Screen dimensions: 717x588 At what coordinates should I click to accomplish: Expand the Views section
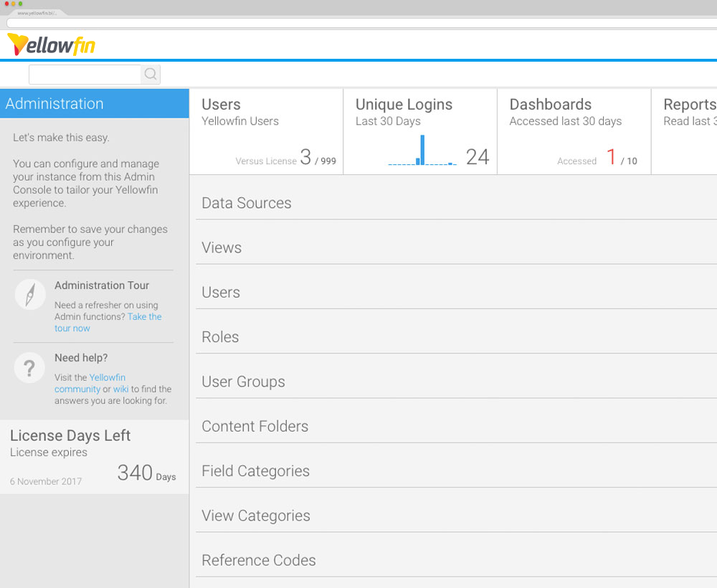tap(222, 247)
